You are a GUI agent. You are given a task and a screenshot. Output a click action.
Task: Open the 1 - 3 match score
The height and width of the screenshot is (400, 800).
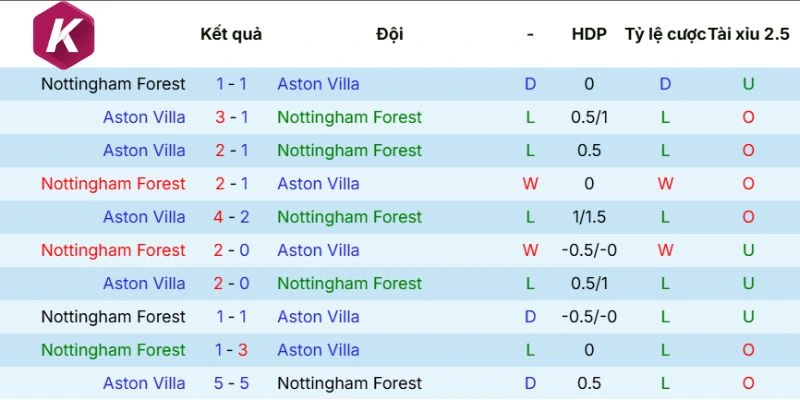click(232, 350)
